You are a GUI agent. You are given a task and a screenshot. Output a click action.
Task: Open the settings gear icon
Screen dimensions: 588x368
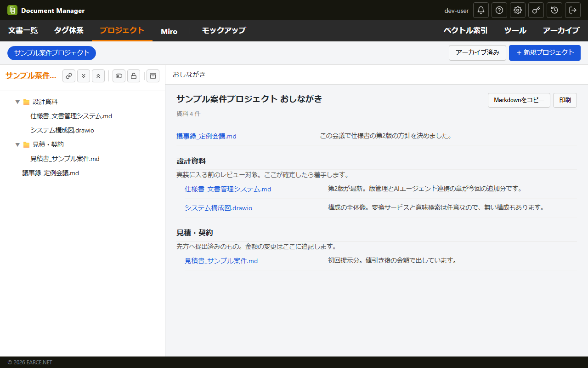(x=518, y=10)
